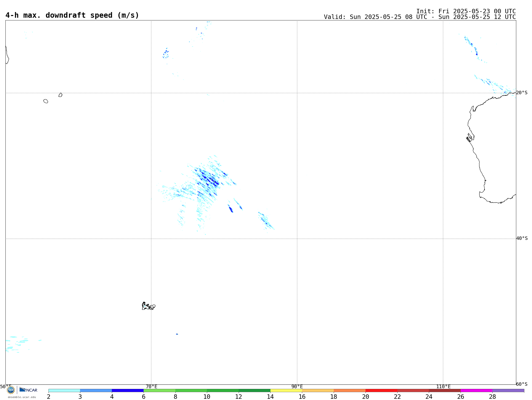Click the 60°S latitude label
This screenshot has height=400, width=532.
pos(522,384)
